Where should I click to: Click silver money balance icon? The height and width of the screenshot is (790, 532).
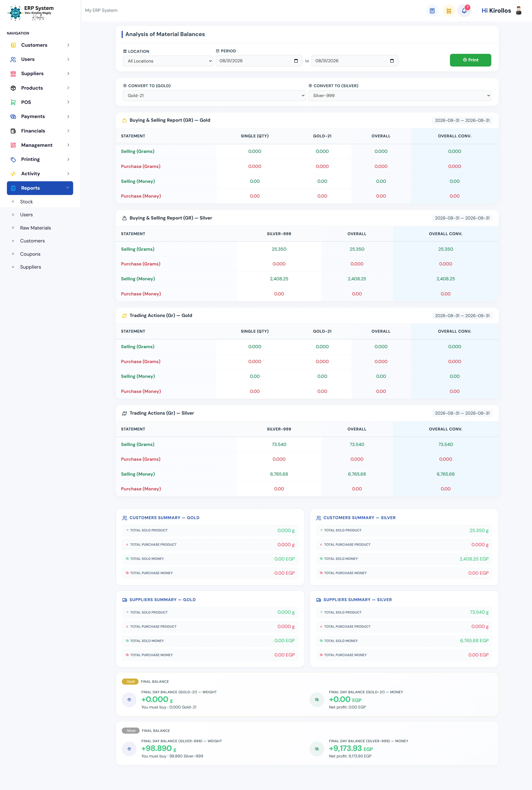pyautogui.click(x=317, y=749)
